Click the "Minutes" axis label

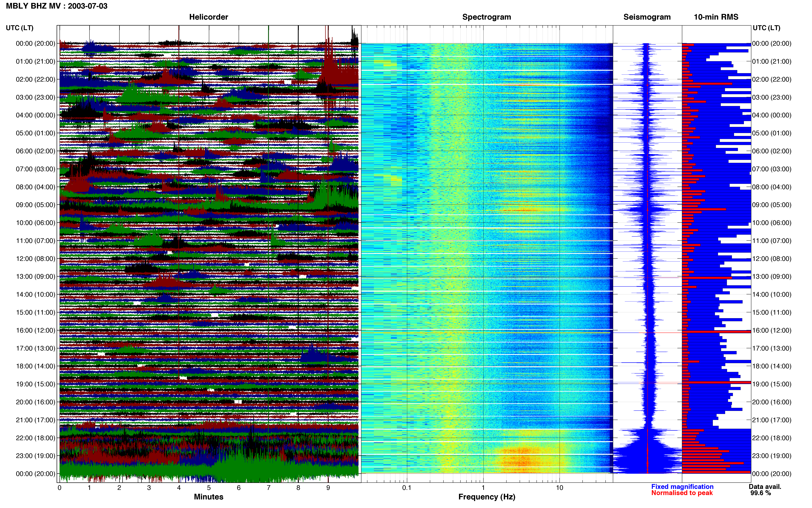click(209, 497)
